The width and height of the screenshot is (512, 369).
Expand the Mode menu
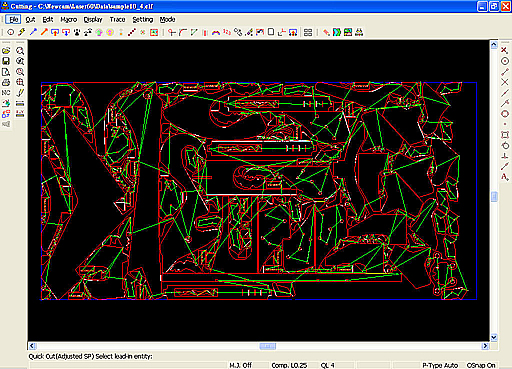(x=167, y=20)
